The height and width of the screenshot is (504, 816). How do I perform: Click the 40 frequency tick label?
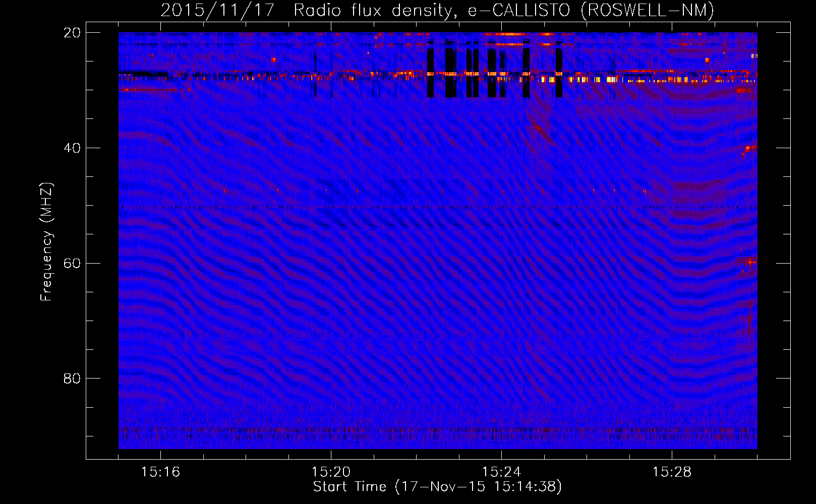[x=72, y=148]
